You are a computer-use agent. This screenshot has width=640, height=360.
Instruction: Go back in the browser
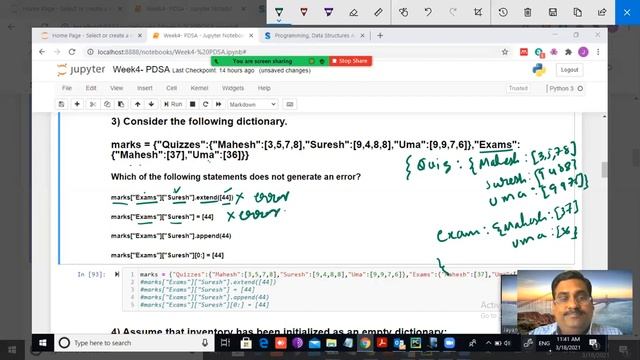coord(42,52)
